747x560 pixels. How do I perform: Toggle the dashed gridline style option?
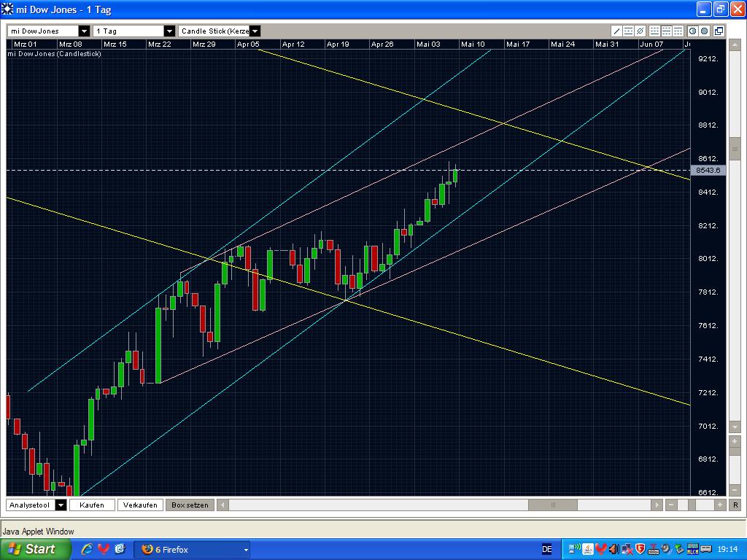pos(677,31)
